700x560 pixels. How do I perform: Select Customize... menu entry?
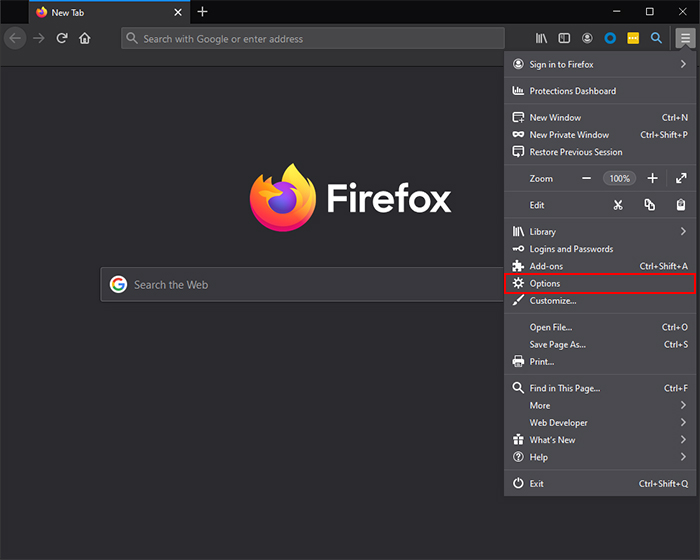click(600, 301)
